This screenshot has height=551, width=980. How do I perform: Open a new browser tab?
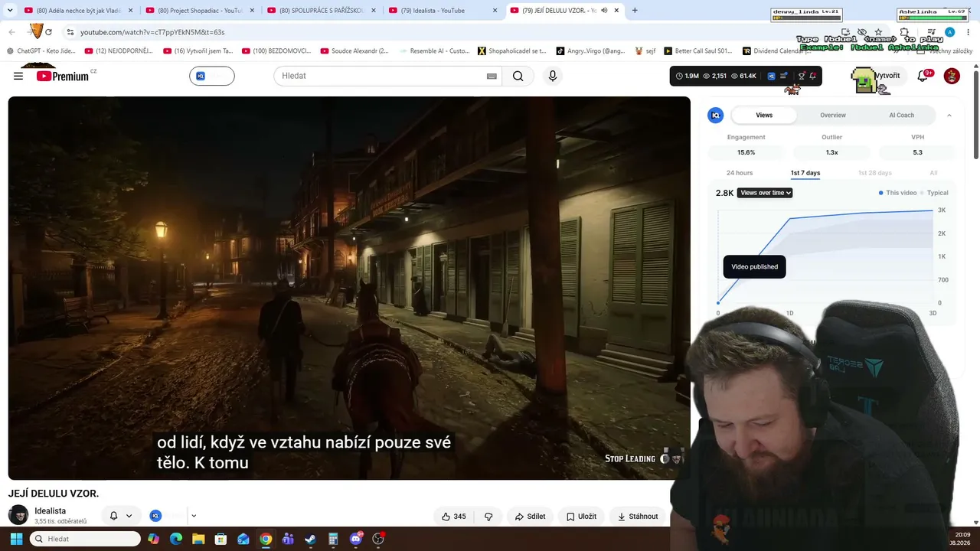pyautogui.click(x=635, y=11)
